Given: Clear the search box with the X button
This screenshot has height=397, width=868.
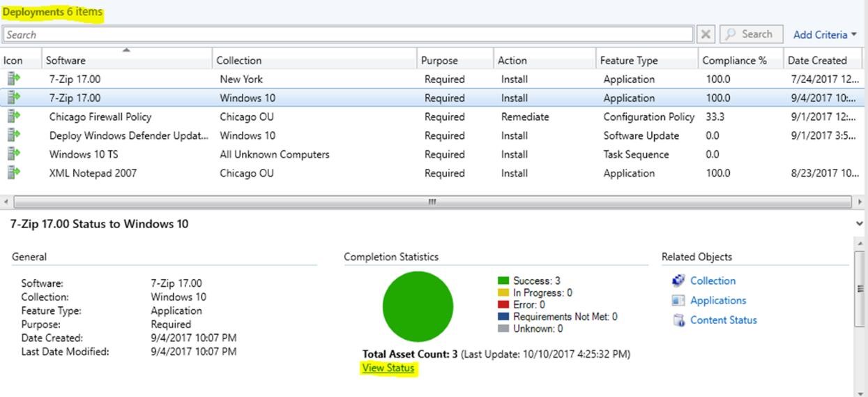Looking at the screenshot, I should 706,34.
